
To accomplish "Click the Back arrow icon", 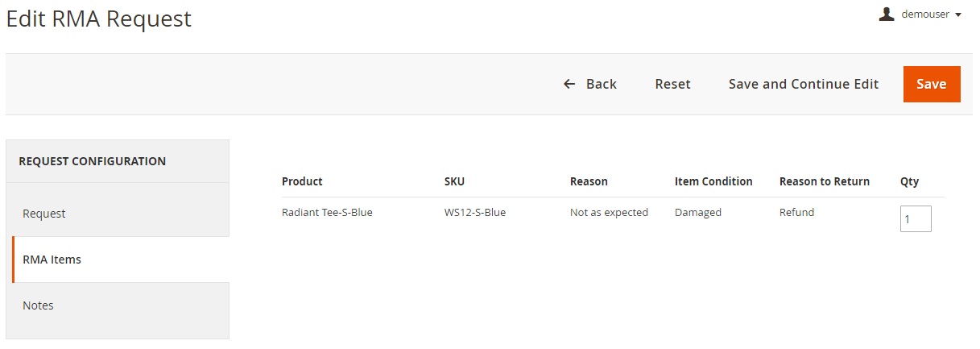I will 569,84.
